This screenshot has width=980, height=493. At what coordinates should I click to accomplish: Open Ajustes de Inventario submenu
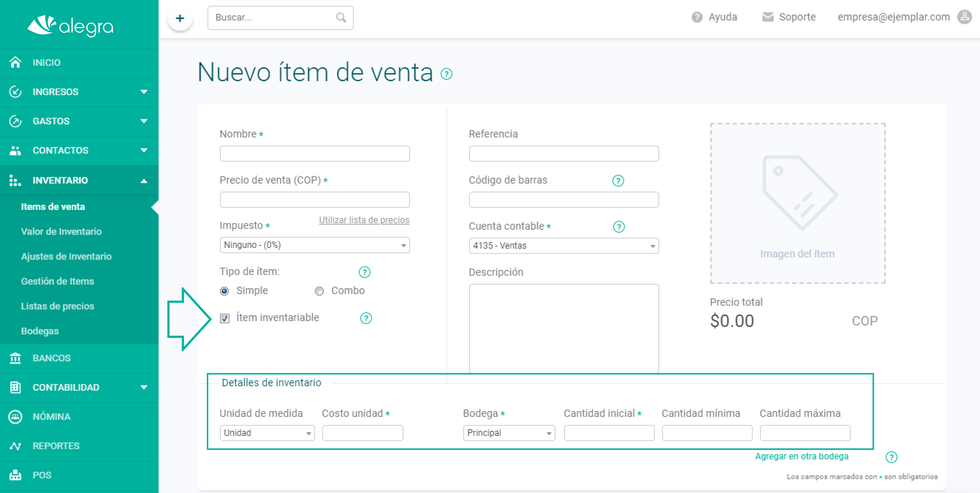click(x=66, y=256)
